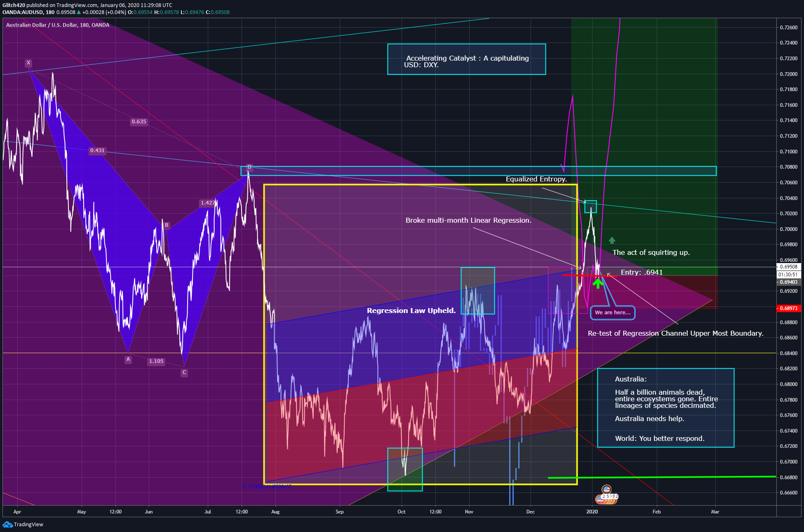Click the High value 0.69578 in the header
The height and width of the screenshot is (532, 804).
[169, 12]
